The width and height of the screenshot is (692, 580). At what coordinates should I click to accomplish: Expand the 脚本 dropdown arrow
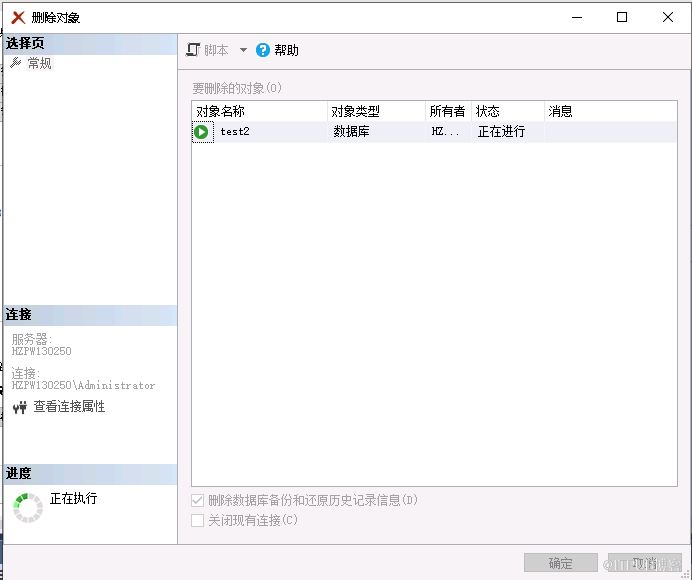tap(243, 50)
